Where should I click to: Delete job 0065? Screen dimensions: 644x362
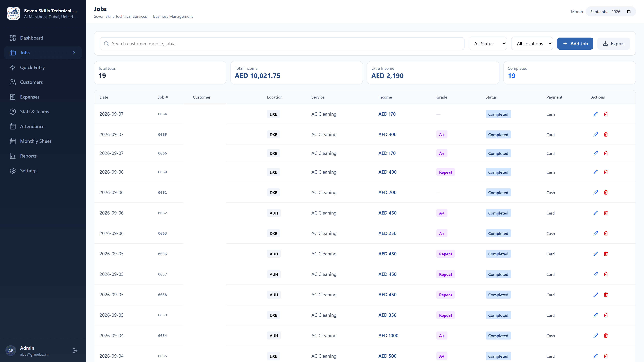coord(606,134)
